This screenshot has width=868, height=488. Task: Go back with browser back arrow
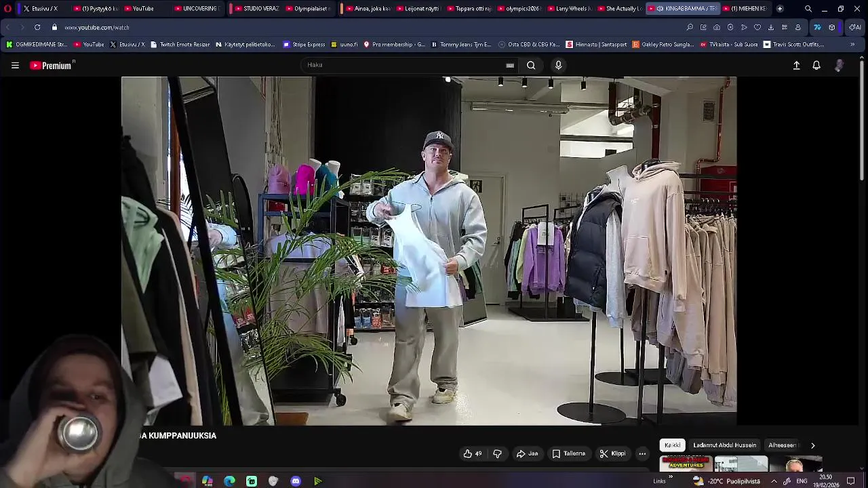(8, 27)
